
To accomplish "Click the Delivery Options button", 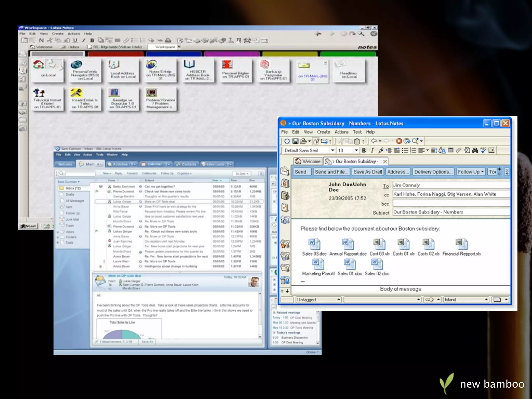I will pyautogui.click(x=433, y=172).
